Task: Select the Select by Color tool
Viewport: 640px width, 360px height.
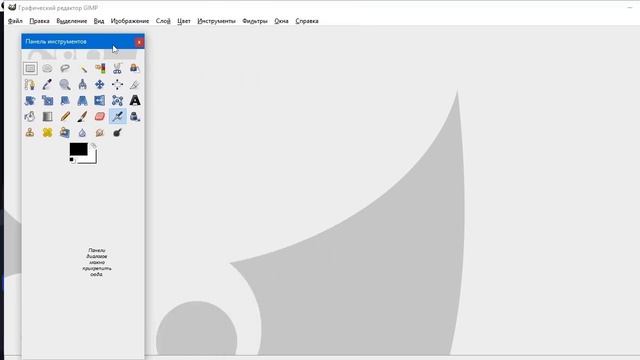Action: point(100,69)
